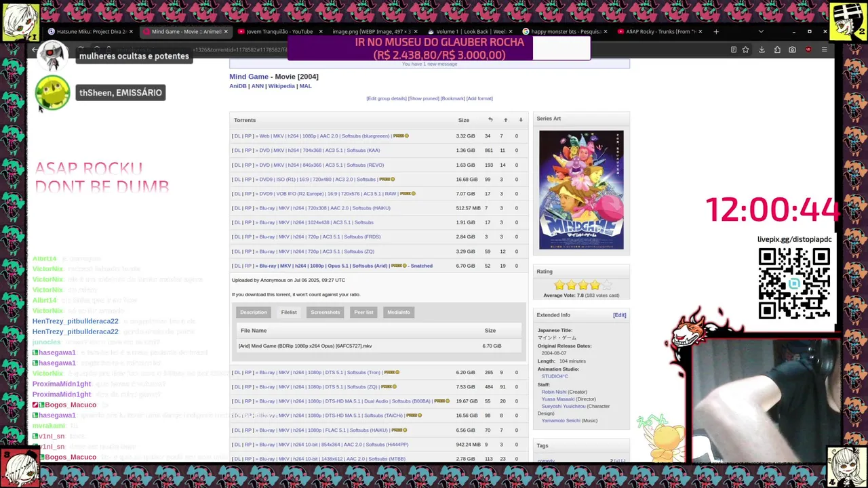Click Edit group details link
The height and width of the screenshot is (488, 868).
387,98
